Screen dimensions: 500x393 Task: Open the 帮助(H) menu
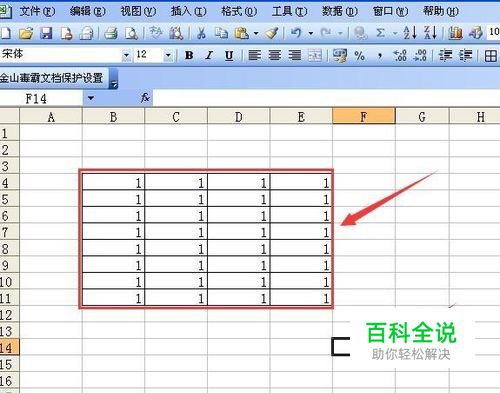[x=440, y=12]
